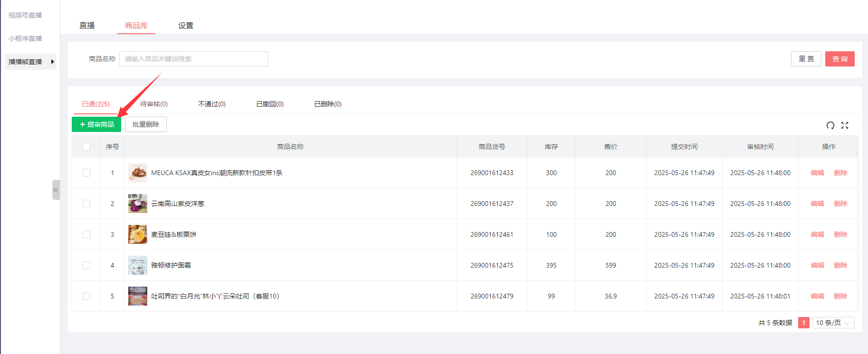Toggle the select-all header checkbox
The height and width of the screenshot is (354, 868).
point(86,147)
